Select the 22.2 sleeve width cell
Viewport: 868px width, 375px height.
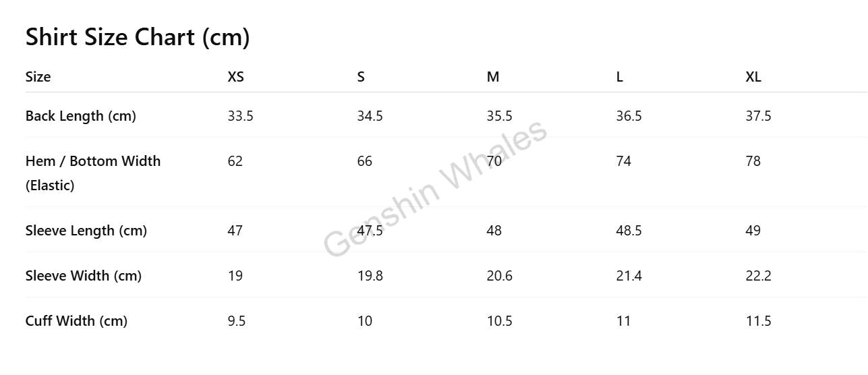tap(758, 276)
